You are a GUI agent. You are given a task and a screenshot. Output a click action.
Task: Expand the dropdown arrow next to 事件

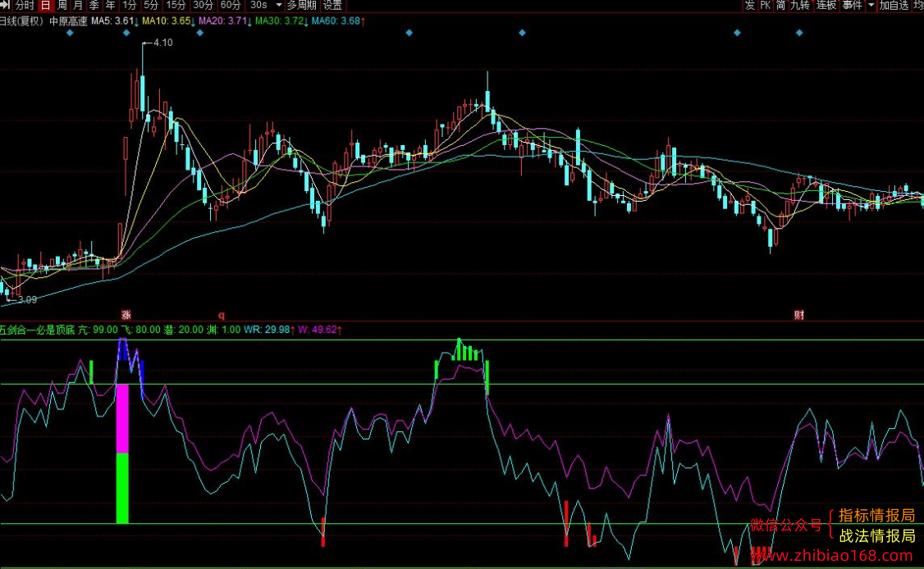coord(871,5)
